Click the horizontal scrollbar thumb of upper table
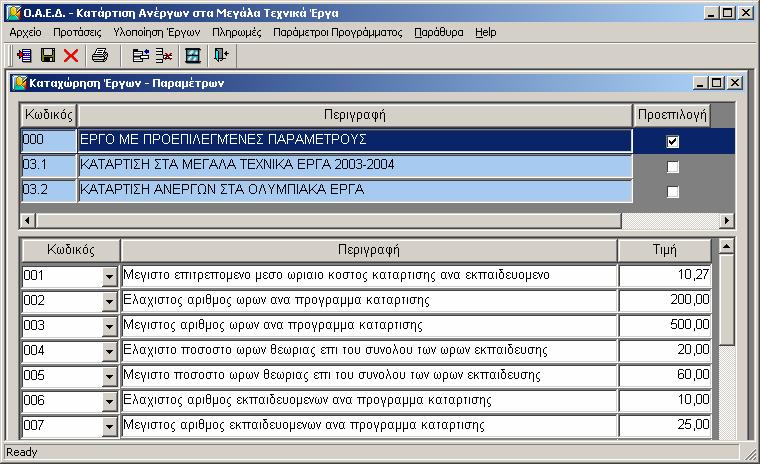760x464 pixels. point(329,221)
